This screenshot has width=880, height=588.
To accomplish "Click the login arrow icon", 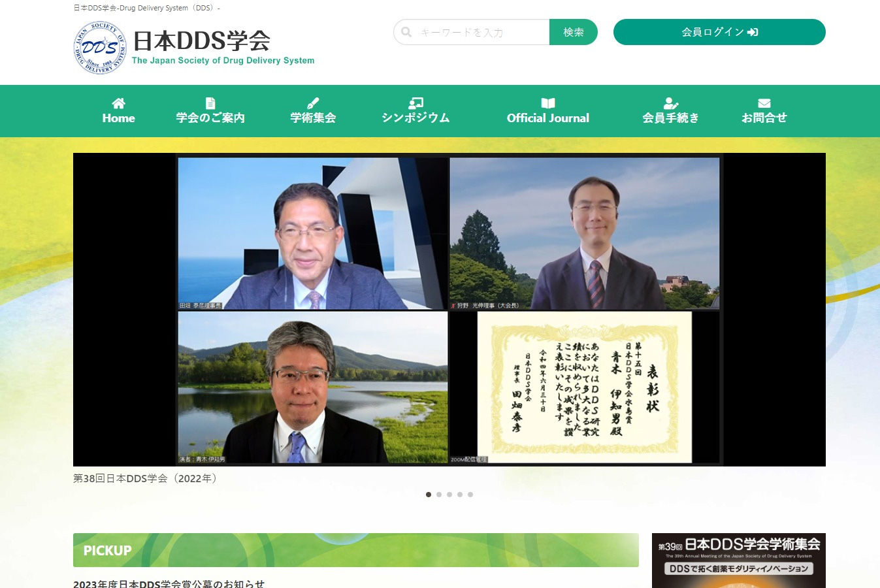I will pyautogui.click(x=753, y=32).
